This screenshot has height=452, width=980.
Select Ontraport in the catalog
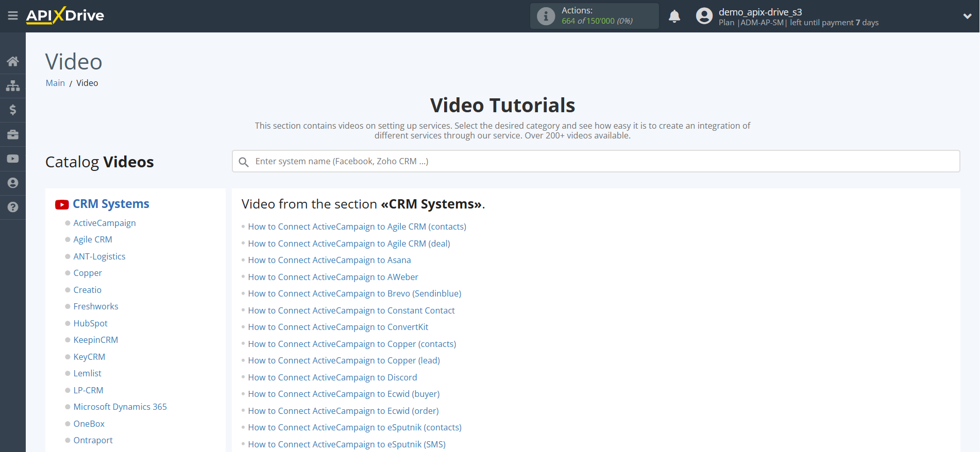tap(93, 440)
